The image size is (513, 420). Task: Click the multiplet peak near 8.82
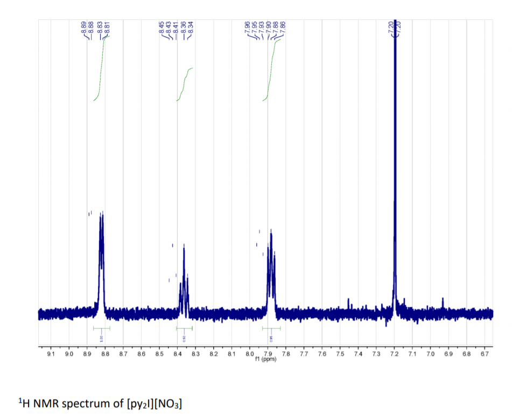click(101, 242)
